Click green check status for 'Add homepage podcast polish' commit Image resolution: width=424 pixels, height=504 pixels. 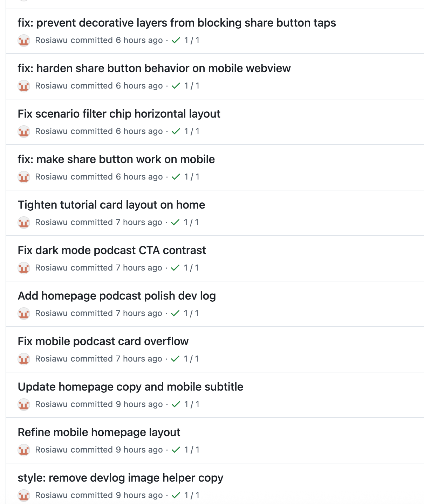[x=175, y=313]
